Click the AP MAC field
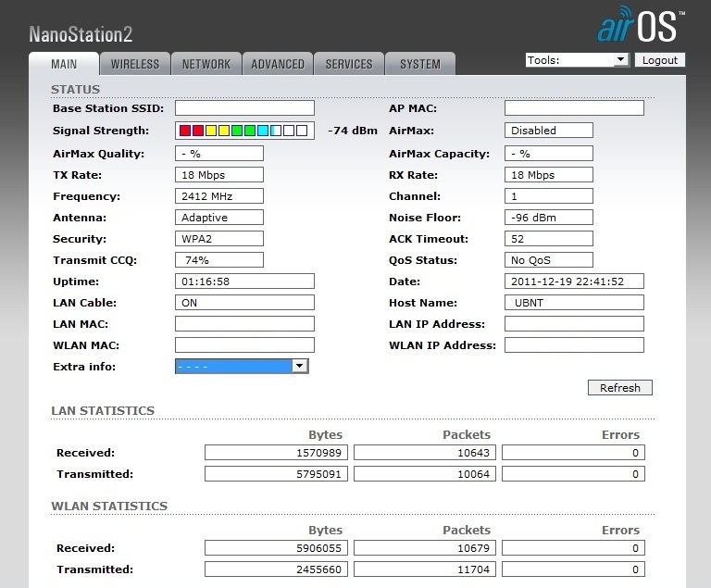Image resolution: width=711 pixels, height=588 pixels. (x=574, y=108)
